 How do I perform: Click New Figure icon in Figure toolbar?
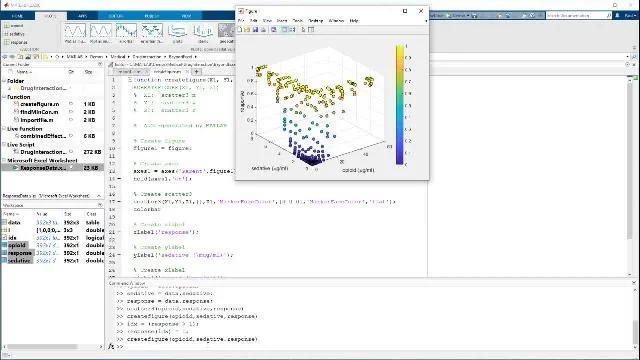[240, 29]
